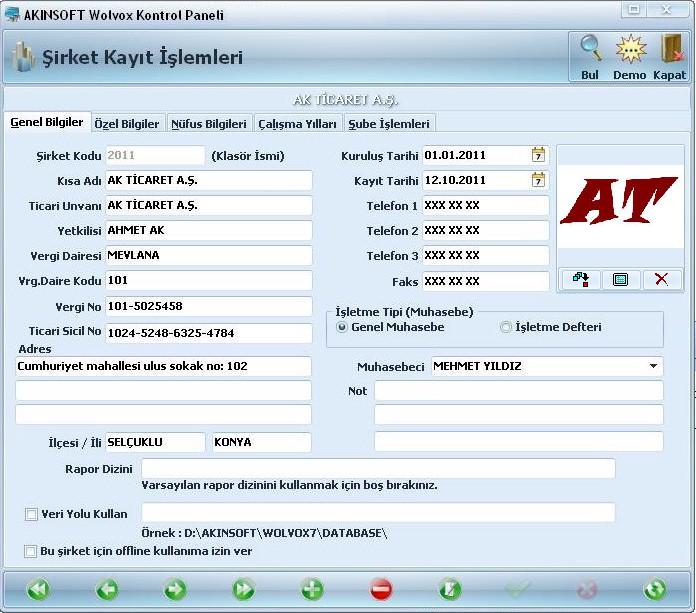Click the İli field KONYA

[x=262, y=442]
